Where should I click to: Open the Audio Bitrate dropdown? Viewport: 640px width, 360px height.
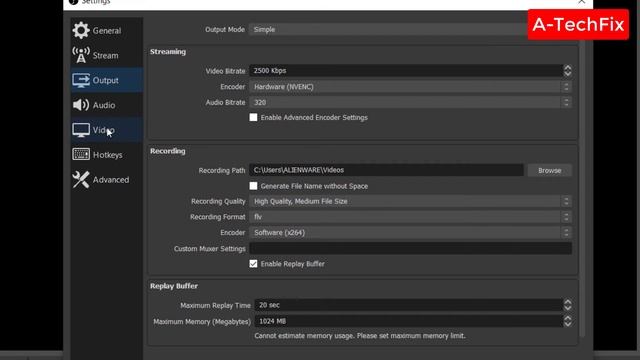410,102
